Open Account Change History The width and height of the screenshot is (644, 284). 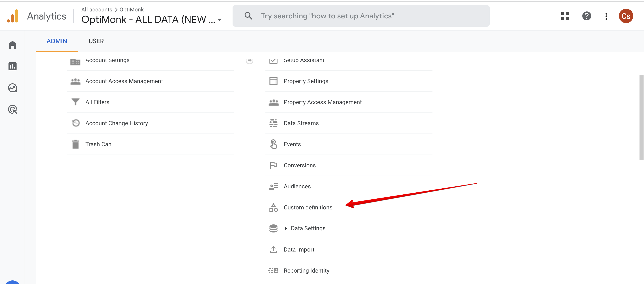[117, 123]
